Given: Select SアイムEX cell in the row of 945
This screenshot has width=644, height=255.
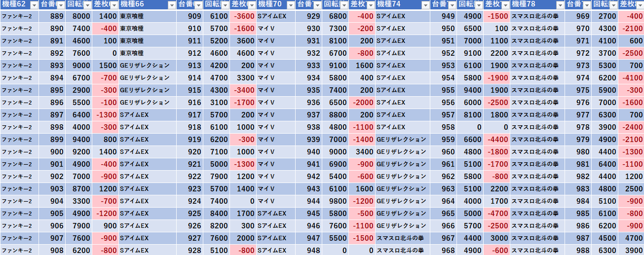Looking at the screenshot, I should click(x=276, y=214).
